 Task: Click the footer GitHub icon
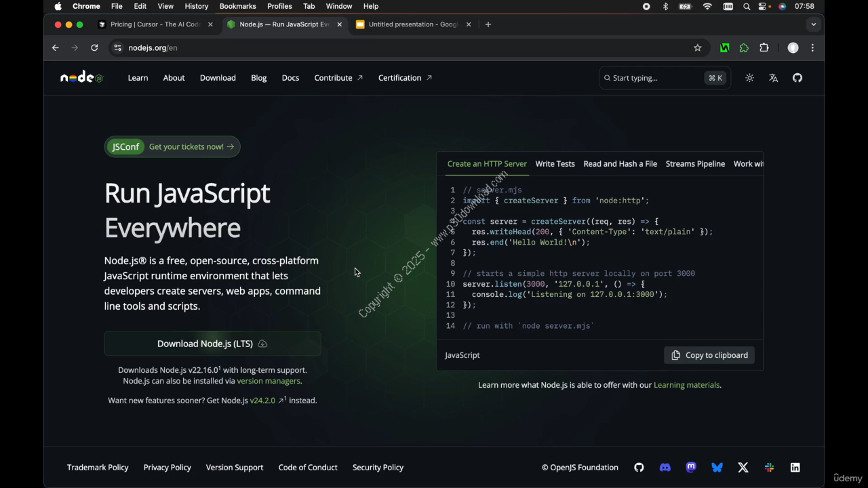639,468
